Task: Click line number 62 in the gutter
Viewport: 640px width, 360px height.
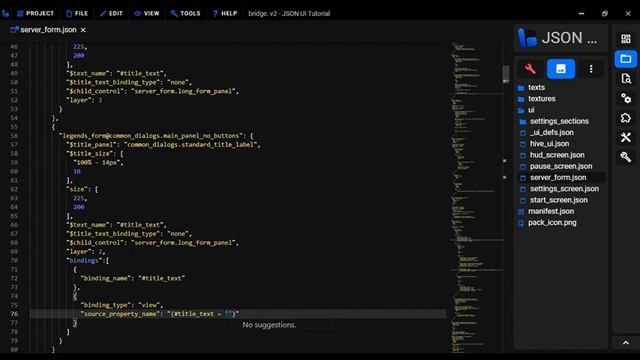Action: pos(14,189)
